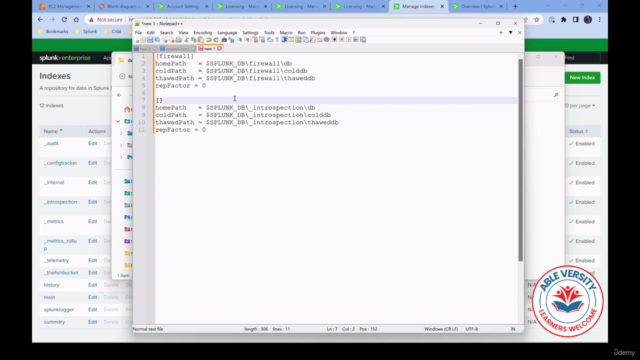Viewport: 640px width, 360px height.
Task: Click the Copy icon in Notepad++ toolbar
Action: pos(193,40)
